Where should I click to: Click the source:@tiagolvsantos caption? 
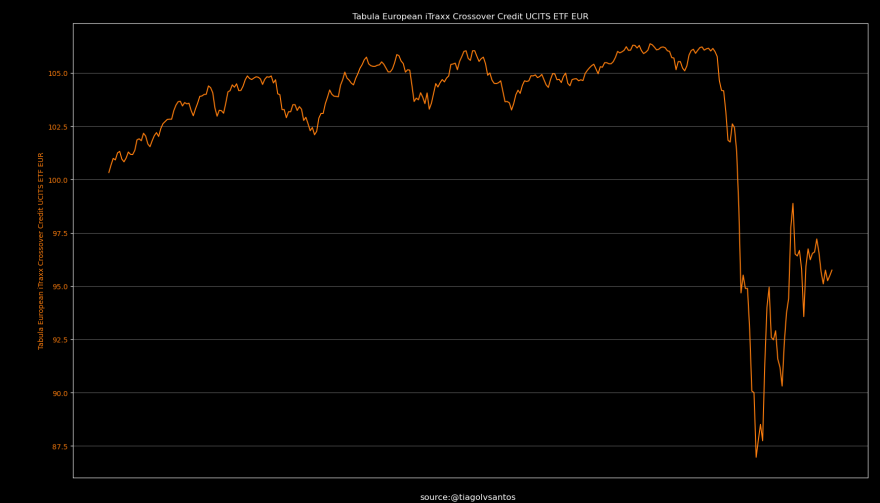(468, 497)
